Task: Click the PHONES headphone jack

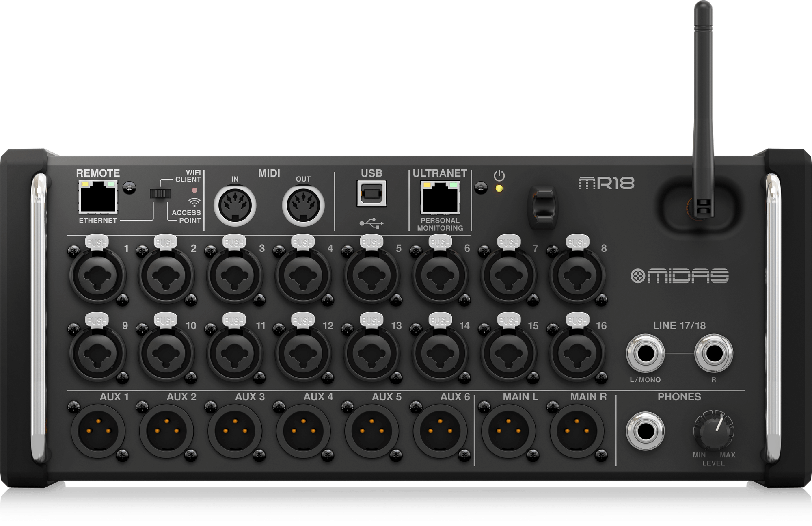Action: (x=646, y=431)
